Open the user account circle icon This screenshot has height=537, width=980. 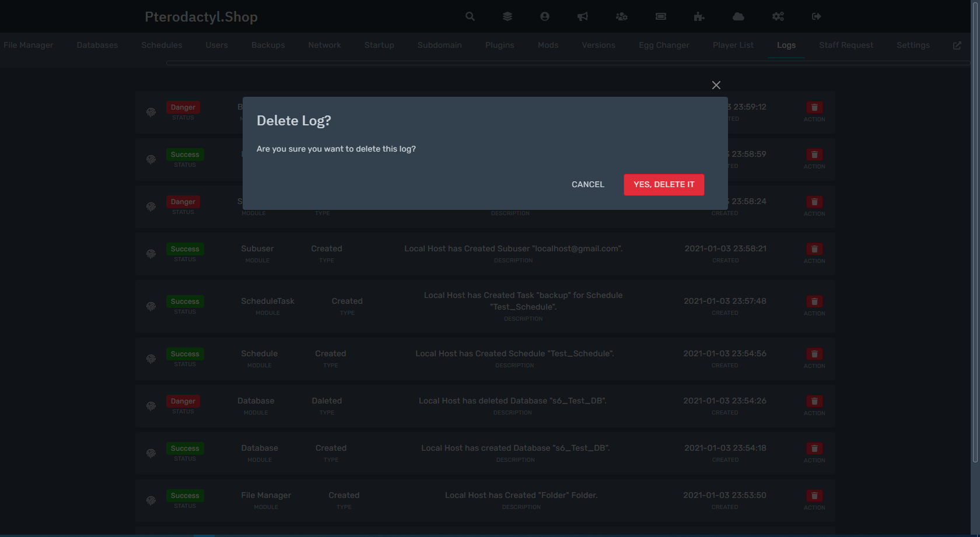545,16
